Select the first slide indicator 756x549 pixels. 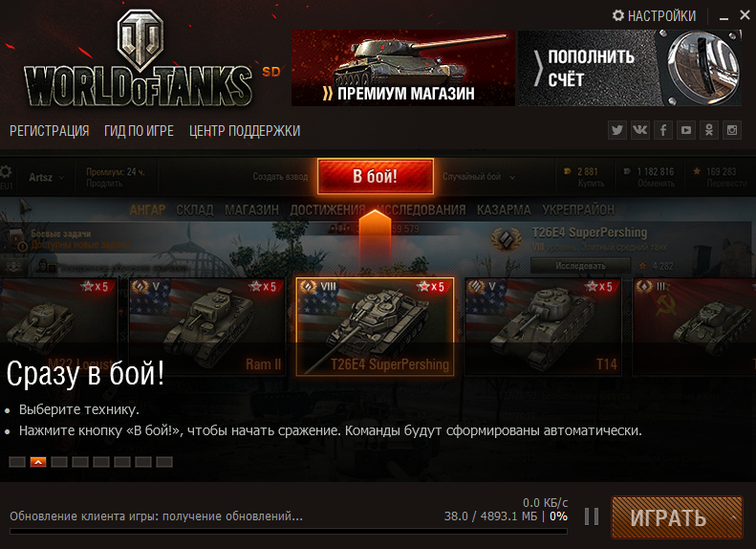tap(17, 462)
